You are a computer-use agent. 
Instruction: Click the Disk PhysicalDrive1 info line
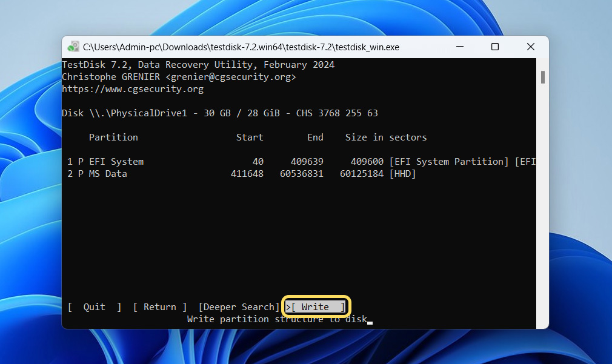coord(220,113)
